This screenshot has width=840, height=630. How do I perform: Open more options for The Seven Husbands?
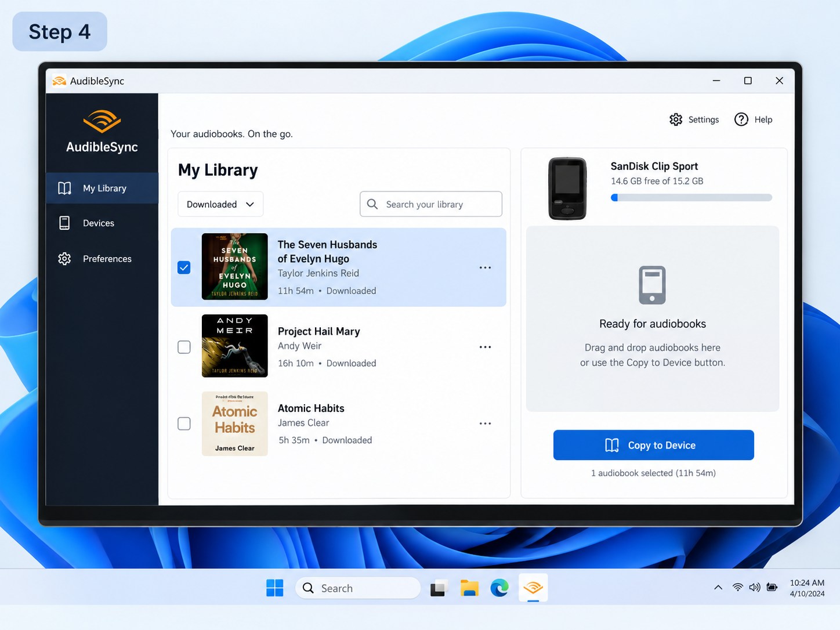[x=485, y=267]
